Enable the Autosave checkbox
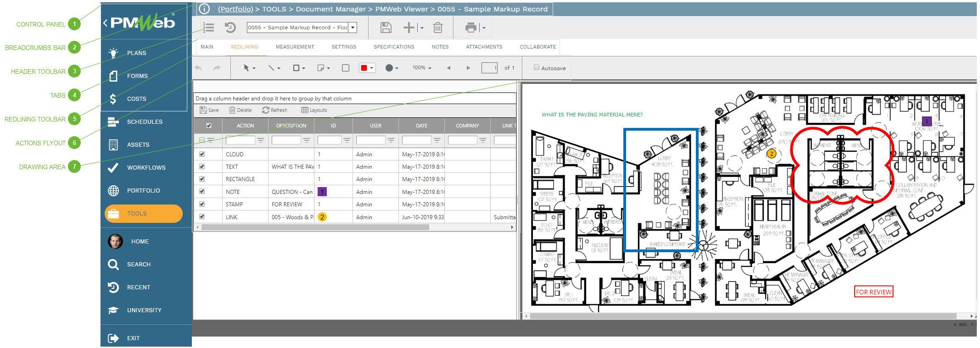This screenshot has height=348, width=980. (x=536, y=67)
